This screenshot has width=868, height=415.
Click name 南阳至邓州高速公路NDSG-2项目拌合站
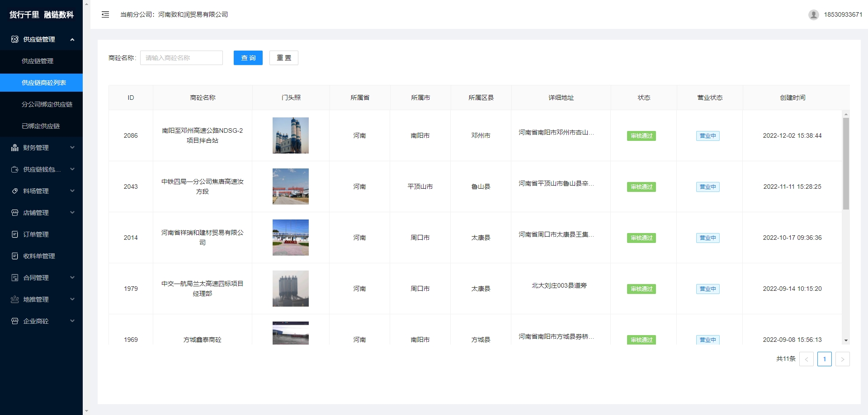click(203, 135)
